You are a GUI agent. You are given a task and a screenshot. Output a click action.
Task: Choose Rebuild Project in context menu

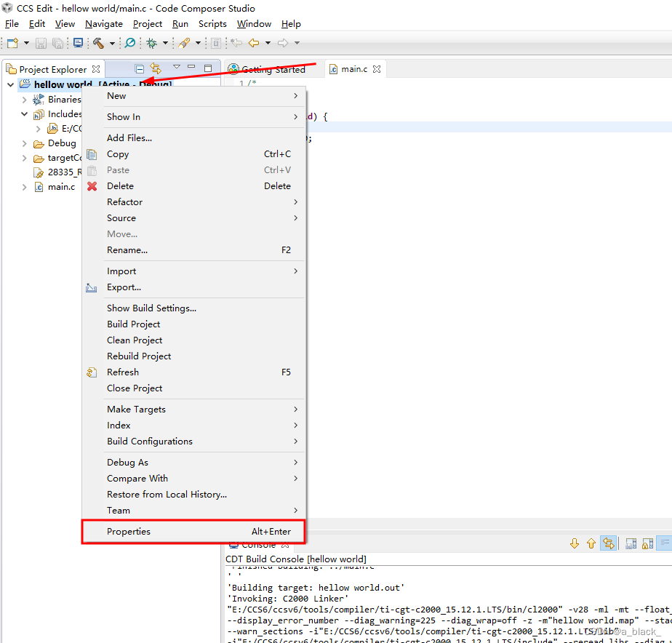click(x=193, y=356)
